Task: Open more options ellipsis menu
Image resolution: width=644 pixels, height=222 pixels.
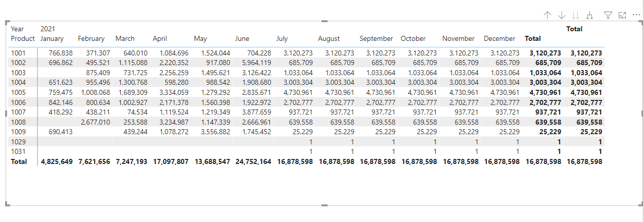Action: (x=636, y=15)
